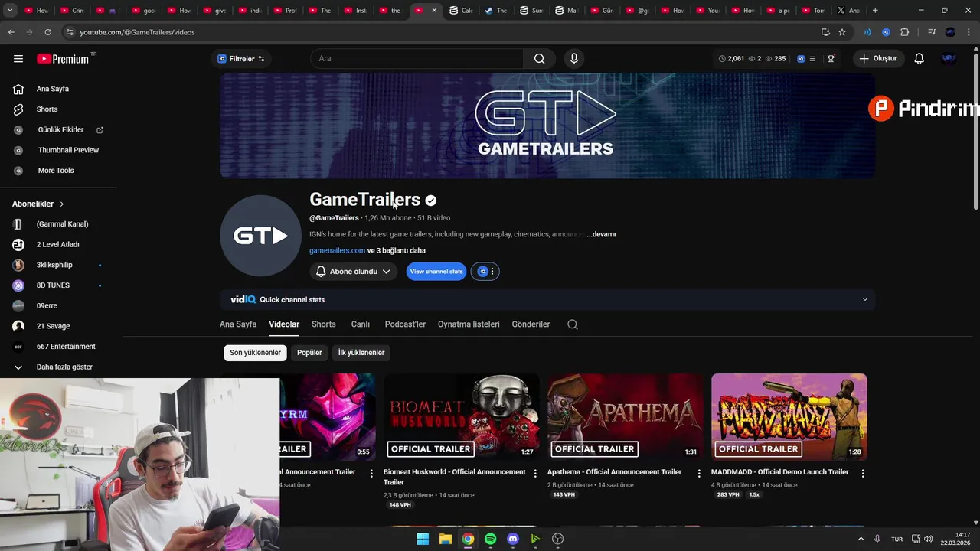This screenshot has width=980, height=551.
Task: Select Popüler sort chip
Action: 309,353
